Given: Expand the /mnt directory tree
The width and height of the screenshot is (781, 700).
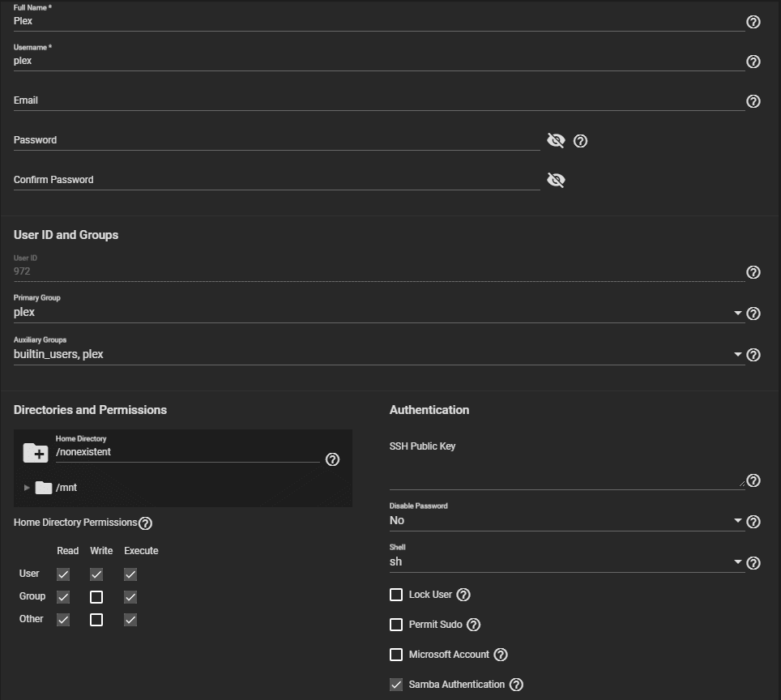Looking at the screenshot, I should 27,488.
